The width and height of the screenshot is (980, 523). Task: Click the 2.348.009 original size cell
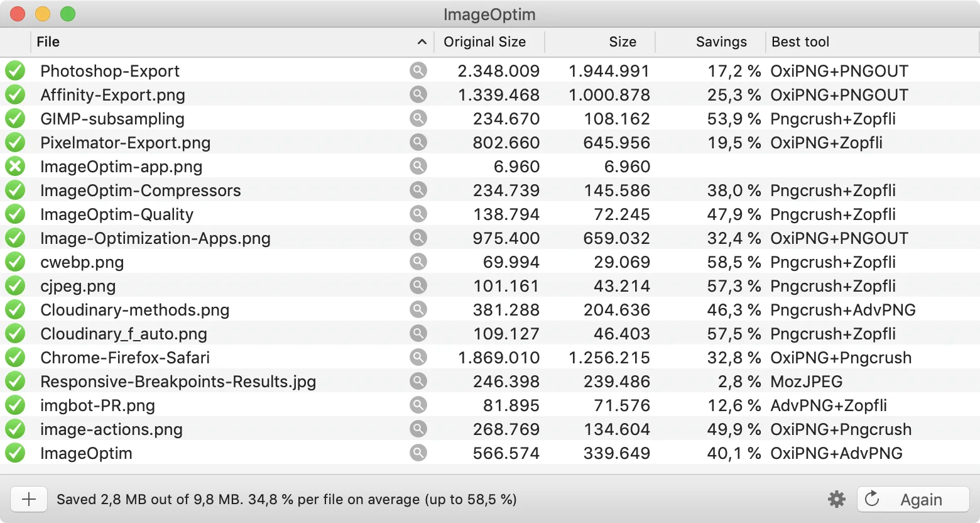(499, 71)
